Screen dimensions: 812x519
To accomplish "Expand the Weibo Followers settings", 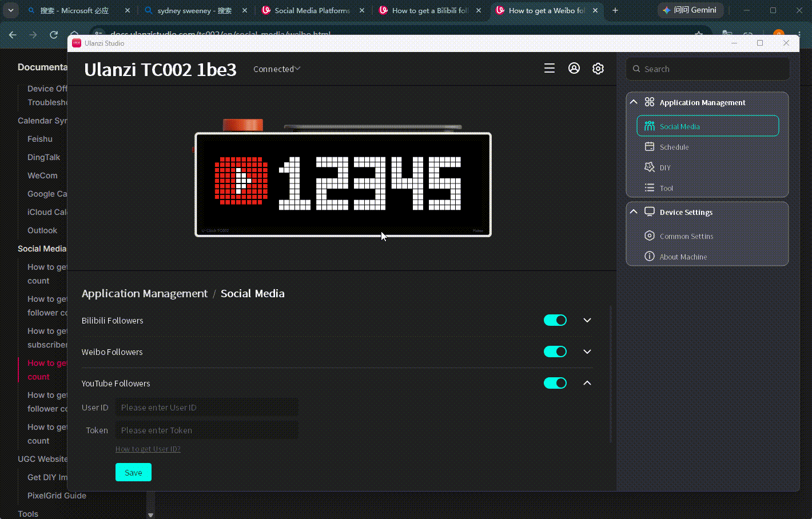I will pos(587,352).
